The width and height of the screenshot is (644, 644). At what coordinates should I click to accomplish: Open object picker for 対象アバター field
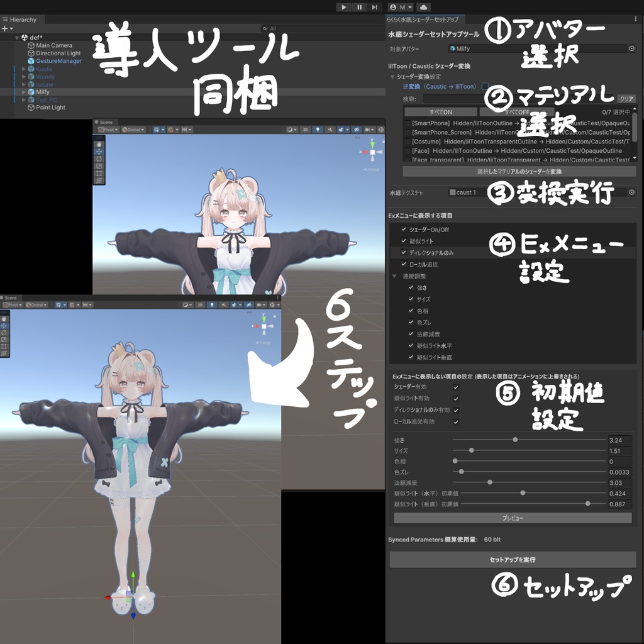pyautogui.click(x=631, y=48)
